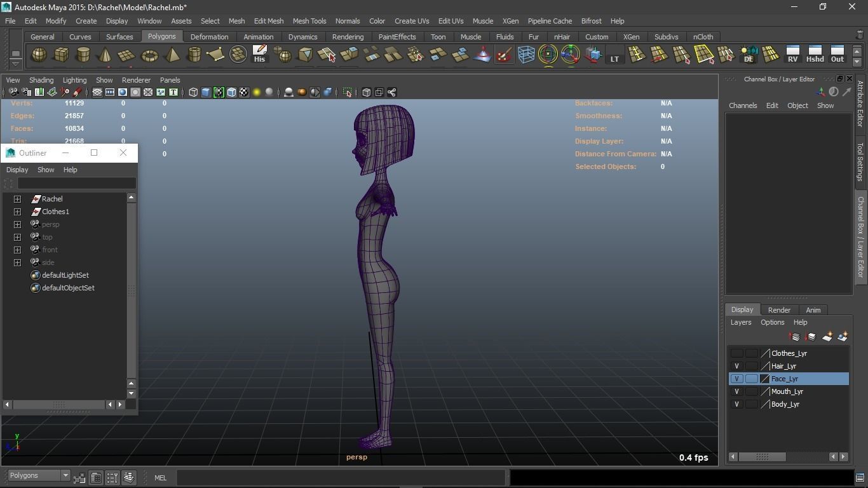Open the Mesh Tools menu

click(309, 21)
